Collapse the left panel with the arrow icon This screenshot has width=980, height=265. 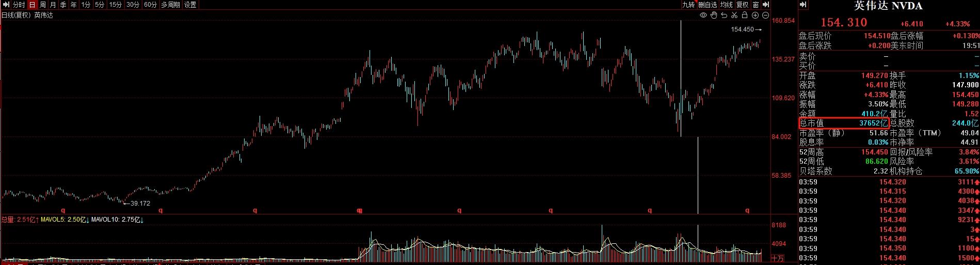tap(5, 5)
